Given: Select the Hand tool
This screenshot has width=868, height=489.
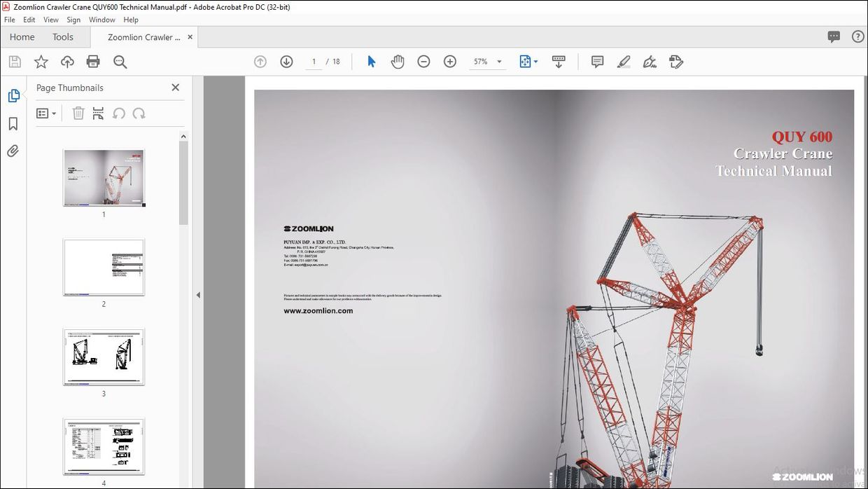Looking at the screenshot, I should [x=398, y=62].
